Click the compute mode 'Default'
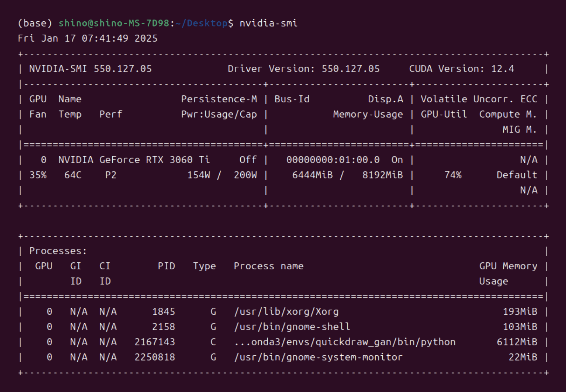 [x=517, y=175]
